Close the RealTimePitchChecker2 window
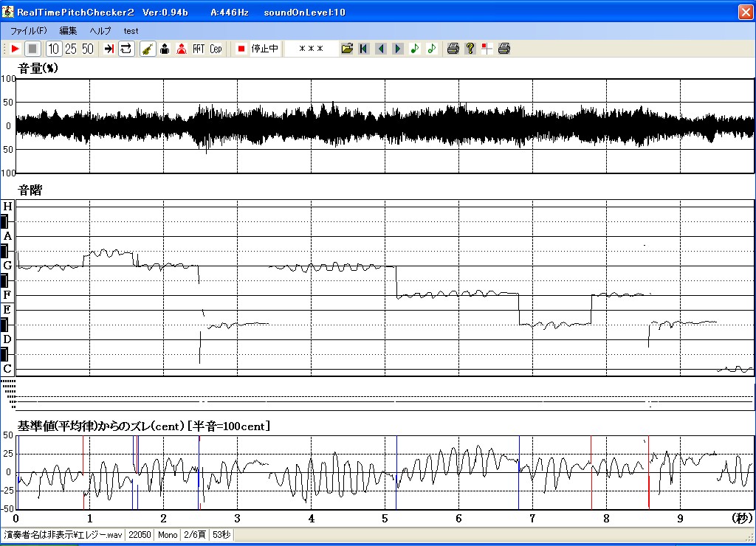The width and height of the screenshot is (756, 546). click(x=746, y=12)
